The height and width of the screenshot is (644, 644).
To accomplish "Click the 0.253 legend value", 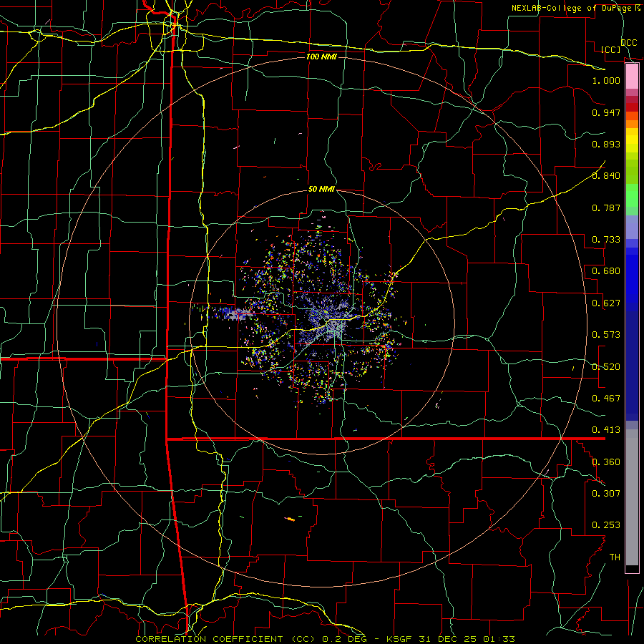I will tap(606, 525).
